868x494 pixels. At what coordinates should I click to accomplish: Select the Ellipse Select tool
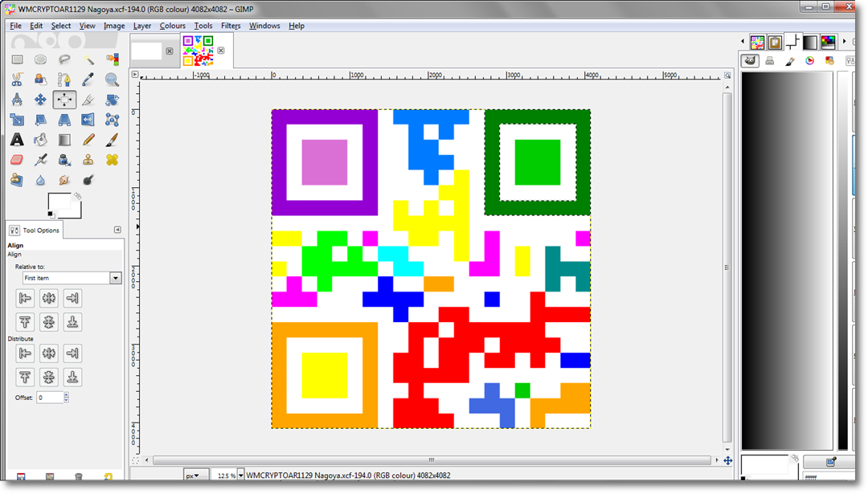[x=40, y=59]
